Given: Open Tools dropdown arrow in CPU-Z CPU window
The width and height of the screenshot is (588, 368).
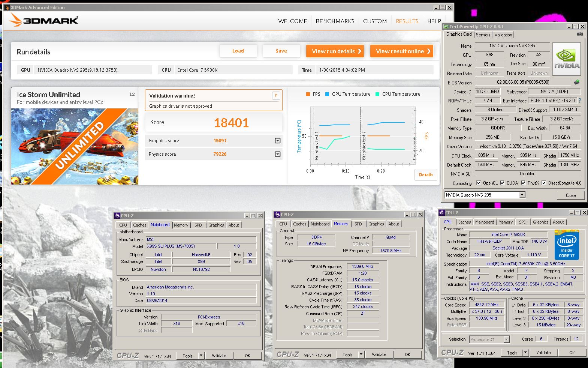Looking at the screenshot, I should (525, 353).
